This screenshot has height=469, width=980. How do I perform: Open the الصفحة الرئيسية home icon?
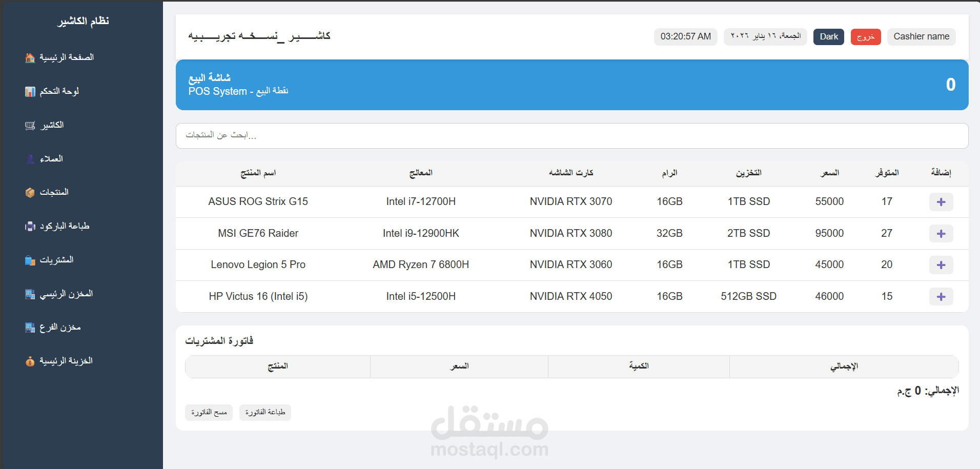29,57
